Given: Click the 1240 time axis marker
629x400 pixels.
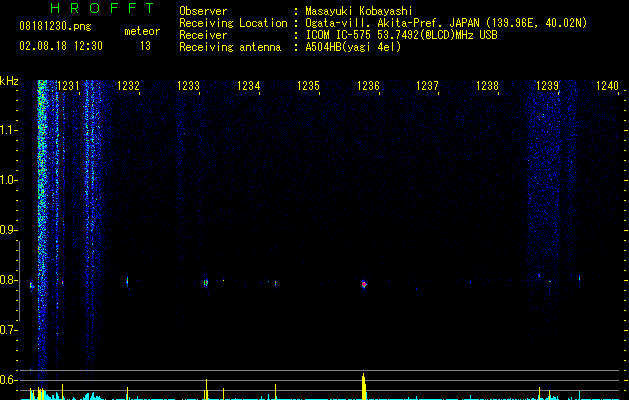Looking at the screenshot, I should [x=607, y=86].
